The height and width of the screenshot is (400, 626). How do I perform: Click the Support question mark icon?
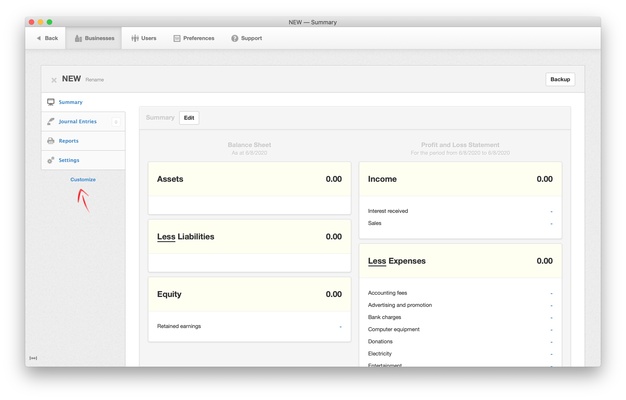pos(235,38)
